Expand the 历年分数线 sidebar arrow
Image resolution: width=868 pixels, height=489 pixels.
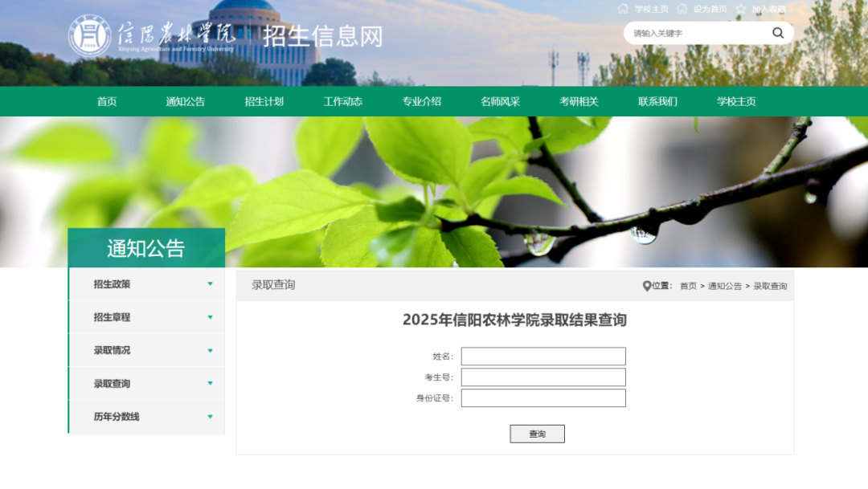tap(210, 417)
